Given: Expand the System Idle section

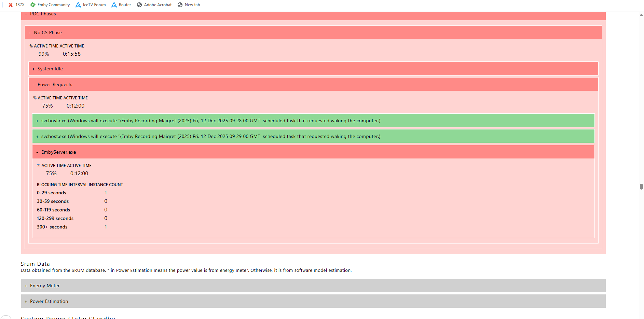Looking at the screenshot, I should click(x=313, y=69).
